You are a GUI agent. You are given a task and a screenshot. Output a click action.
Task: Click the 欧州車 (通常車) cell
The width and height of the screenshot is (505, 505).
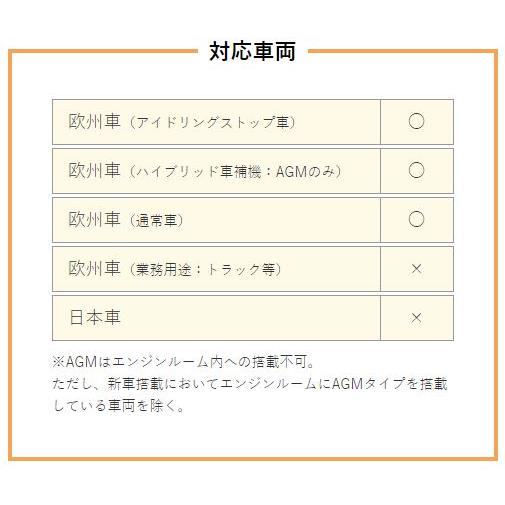216,220
